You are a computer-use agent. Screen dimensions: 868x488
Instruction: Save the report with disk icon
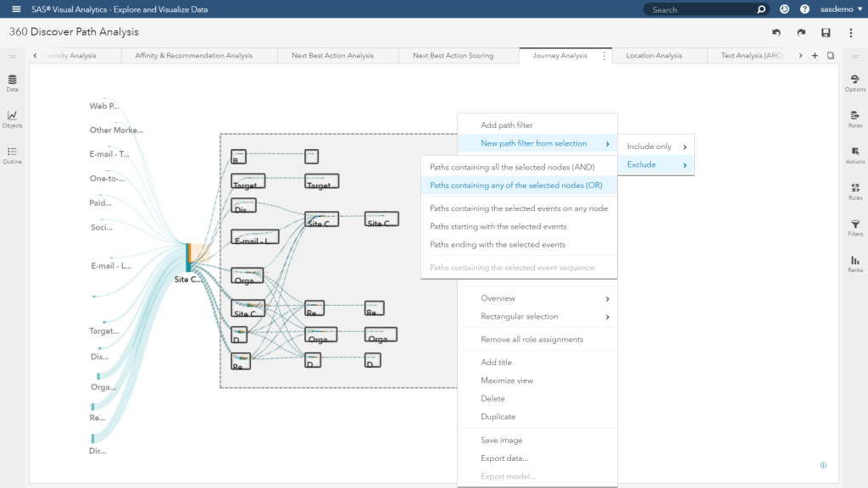point(826,33)
